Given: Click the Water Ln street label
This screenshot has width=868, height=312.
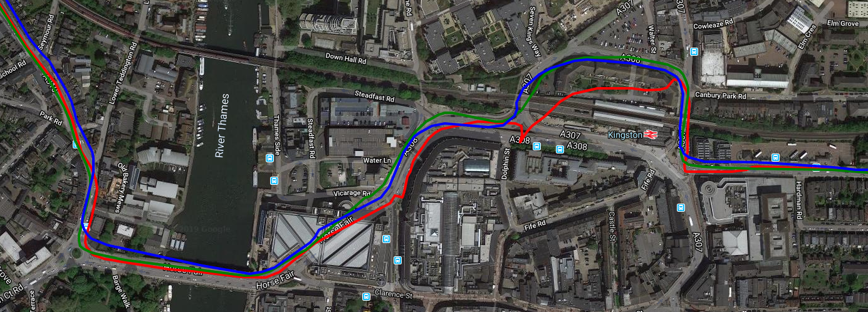Looking at the screenshot, I should pos(377,160).
